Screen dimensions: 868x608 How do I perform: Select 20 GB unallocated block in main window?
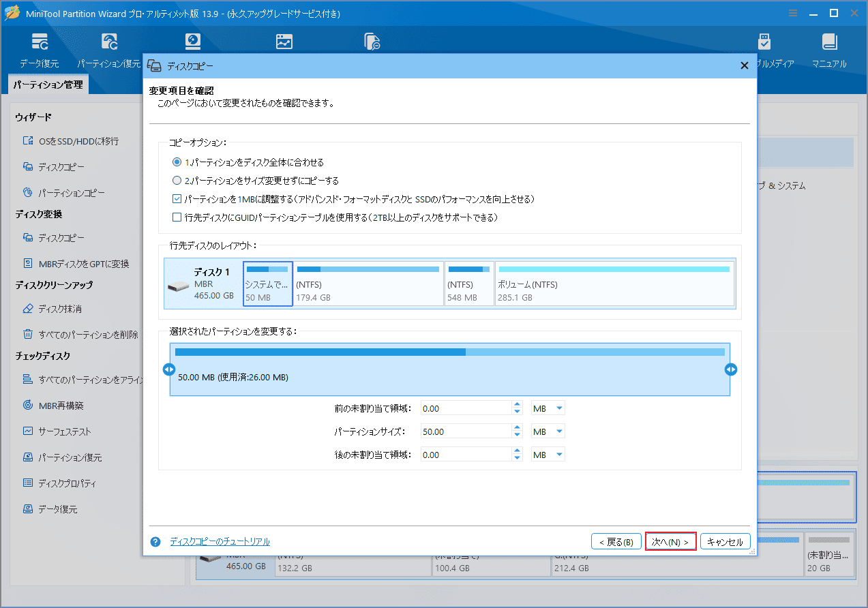pos(828,556)
